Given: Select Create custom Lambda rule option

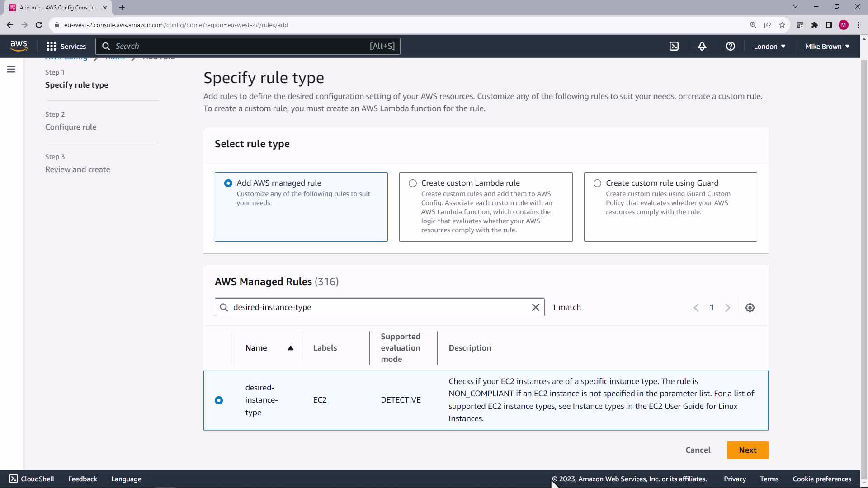Looking at the screenshot, I should point(413,183).
